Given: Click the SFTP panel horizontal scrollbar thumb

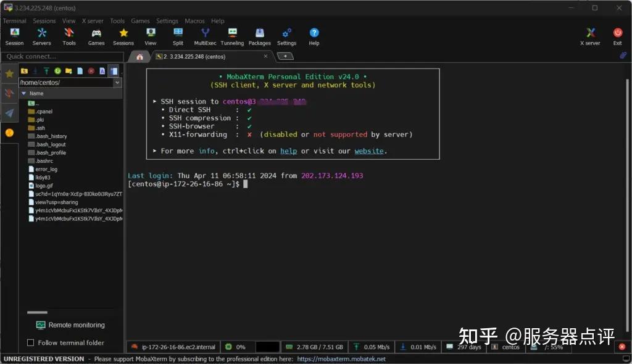Looking at the screenshot, I should (x=37, y=312).
